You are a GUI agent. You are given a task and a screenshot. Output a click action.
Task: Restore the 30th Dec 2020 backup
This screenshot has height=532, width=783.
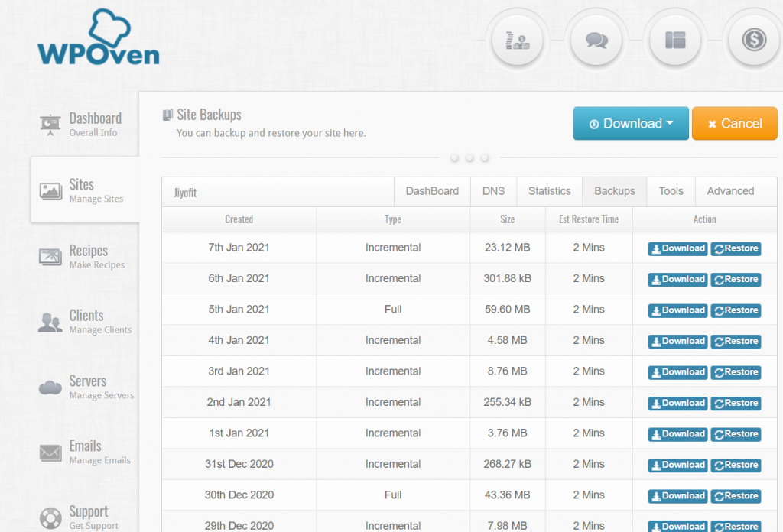[x=736, y=496]
